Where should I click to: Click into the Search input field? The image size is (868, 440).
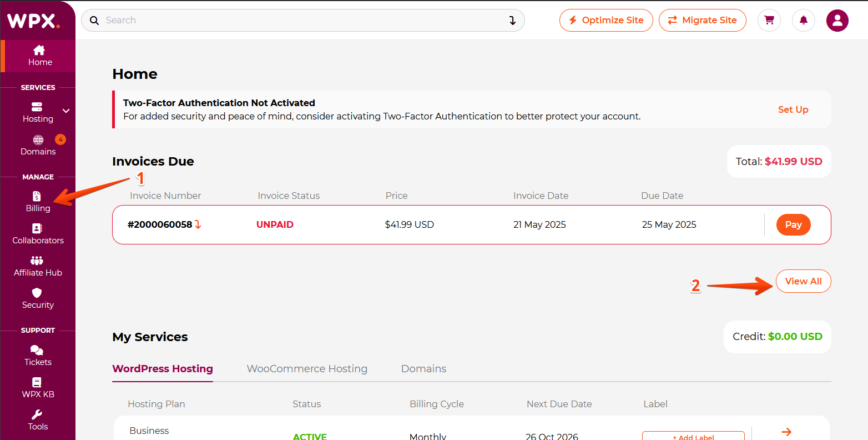[300, 21]
